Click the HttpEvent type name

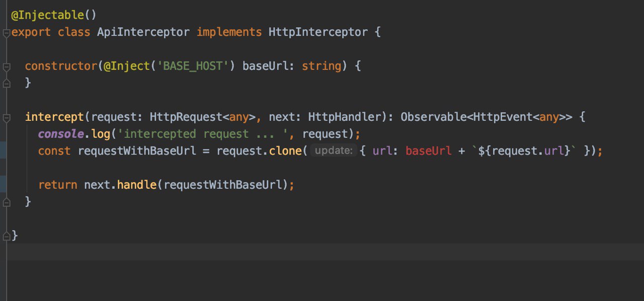click(x=503, y=117)
